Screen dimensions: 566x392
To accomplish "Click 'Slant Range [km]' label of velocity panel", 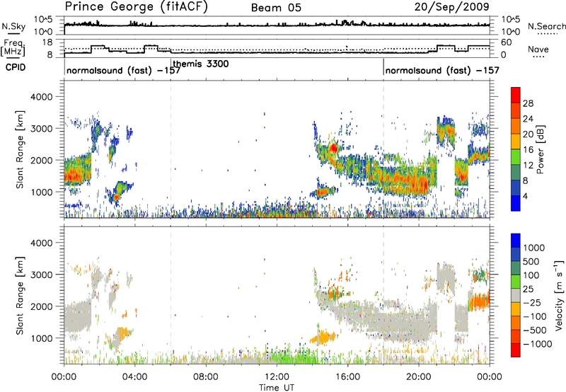I will [x=20, y=296].
